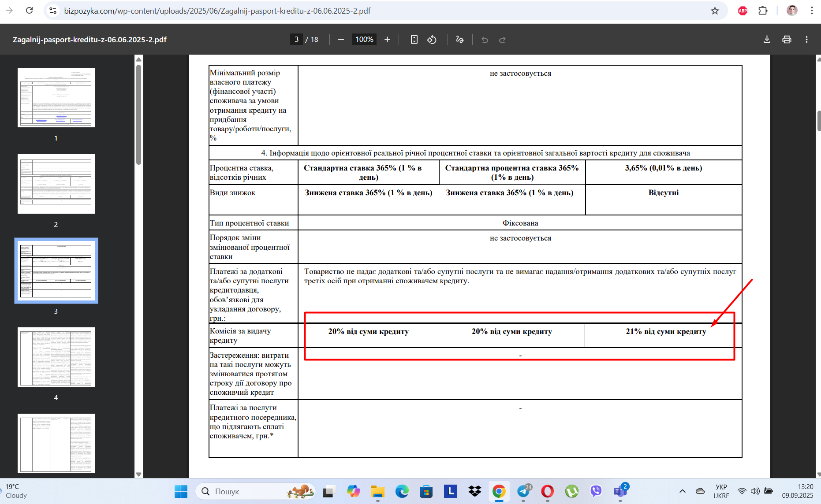Click 'Тип процентної ставки' row label
This screenshot has height=504, width=821.
(x=249, y=223)
